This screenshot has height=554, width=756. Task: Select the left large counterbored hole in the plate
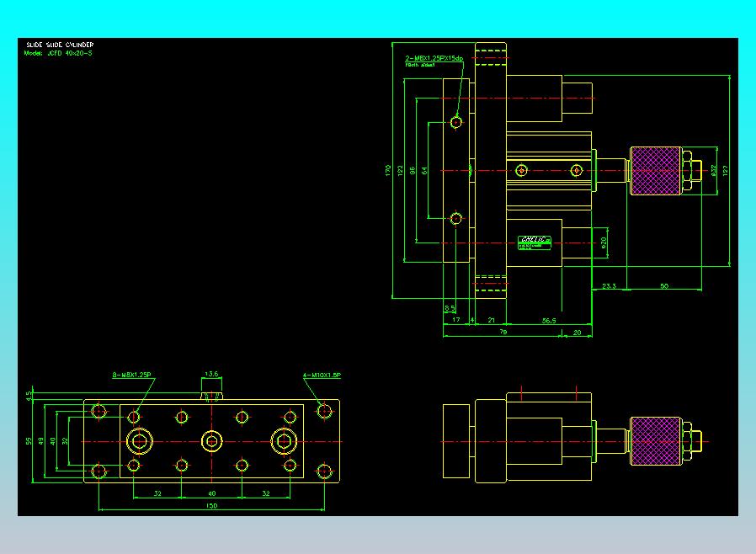(x=140, y=441)
